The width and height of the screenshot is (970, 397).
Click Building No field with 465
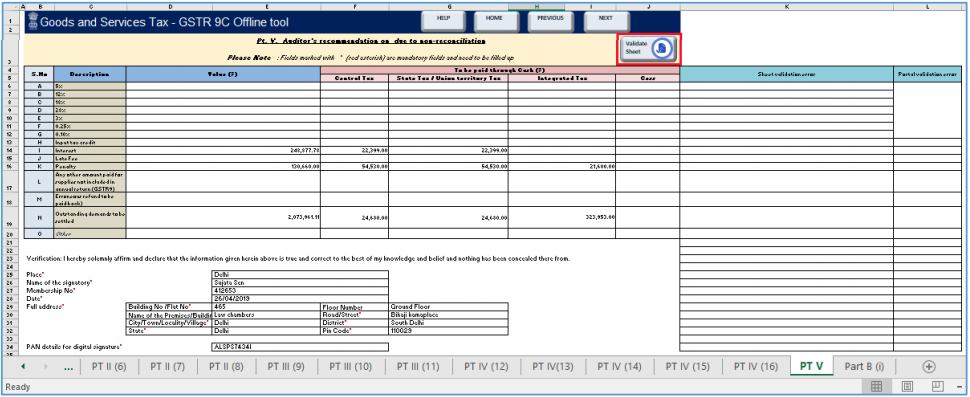(266, 306)
